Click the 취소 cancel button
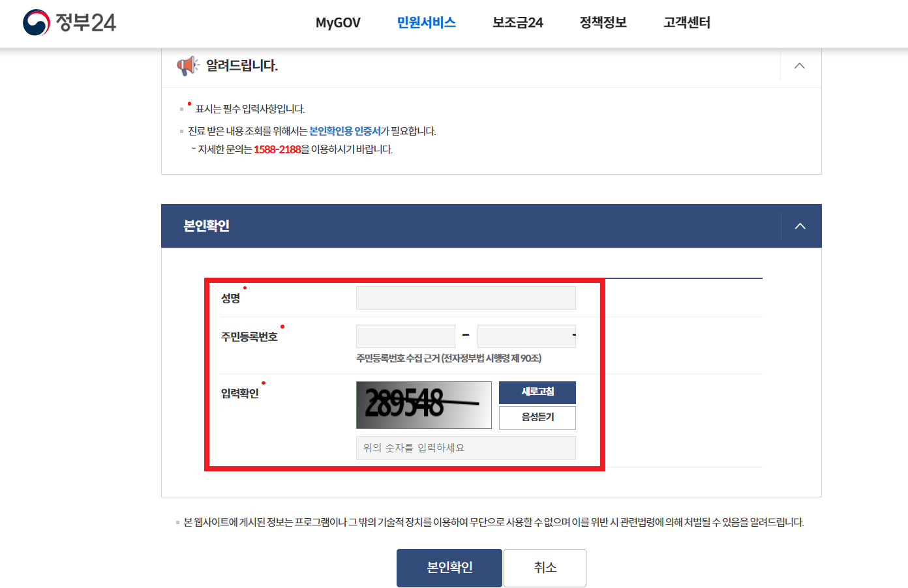 click(545, 568)
